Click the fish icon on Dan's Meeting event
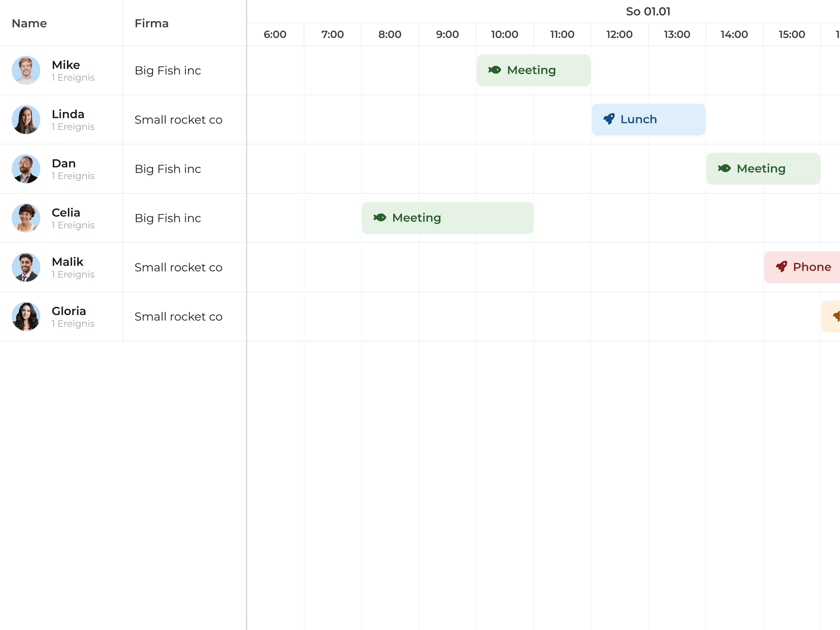This screenshot has width=840, height=630. 724,168
